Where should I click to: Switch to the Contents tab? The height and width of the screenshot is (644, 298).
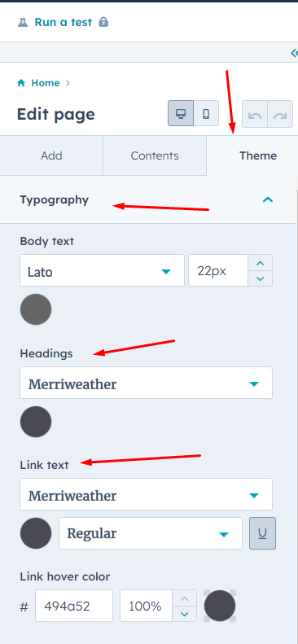[x=155, y=156]
